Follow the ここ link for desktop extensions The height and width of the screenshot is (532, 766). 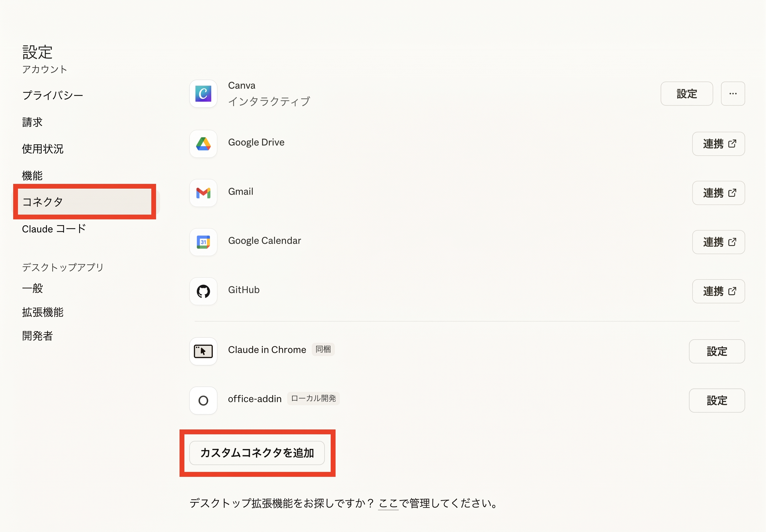[x=388, y=503]
